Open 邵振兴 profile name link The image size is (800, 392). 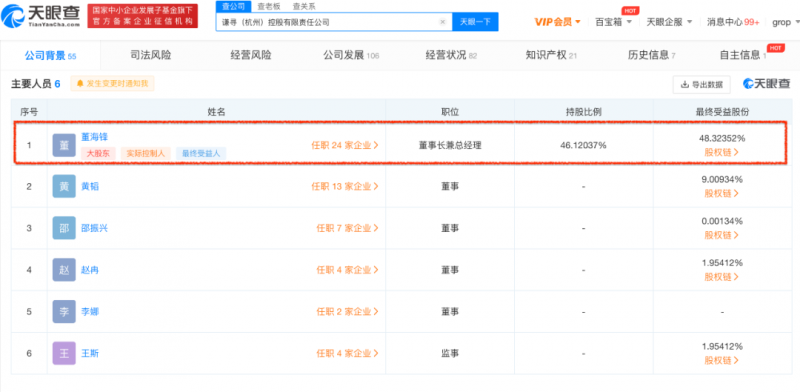pyautogui.click(x=94, y=228)
